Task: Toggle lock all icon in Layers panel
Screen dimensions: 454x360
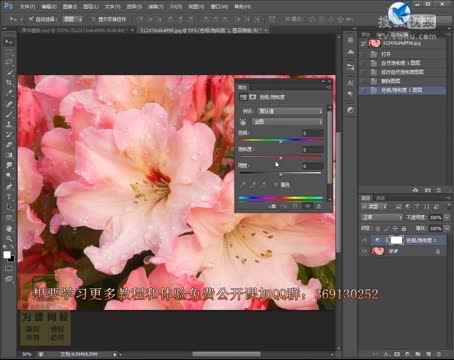Action: (x=404, y=228)
